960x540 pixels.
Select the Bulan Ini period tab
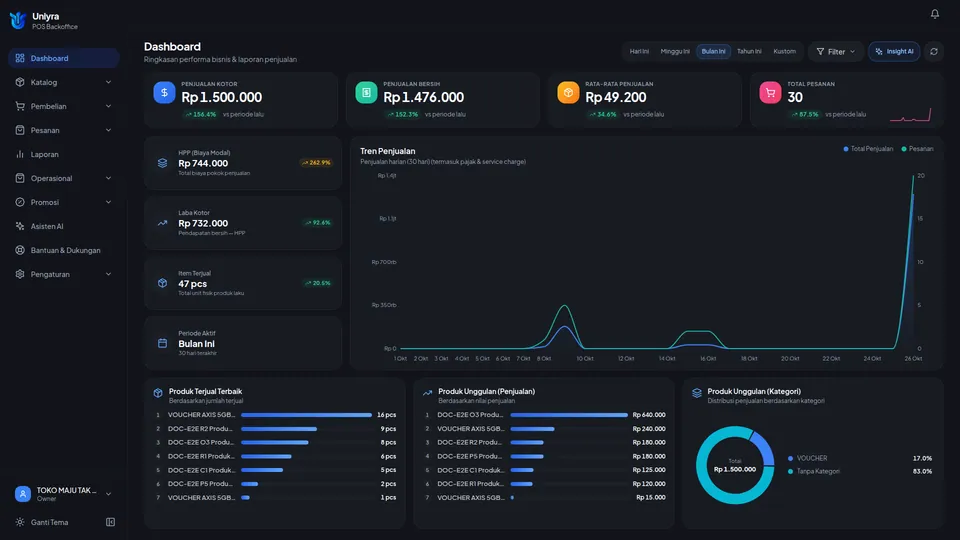pyautogui.click(x=713, y=51)
